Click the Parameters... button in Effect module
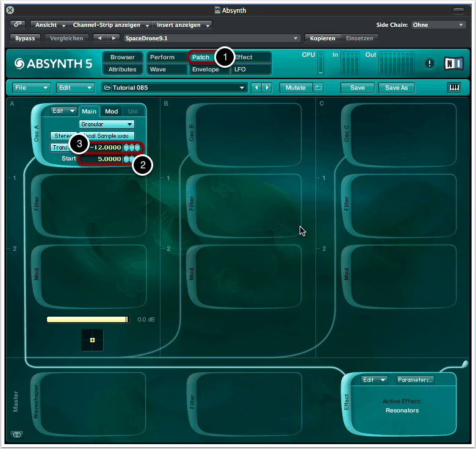The height and width of the screenshot is (449, 476). pos(415,379)
